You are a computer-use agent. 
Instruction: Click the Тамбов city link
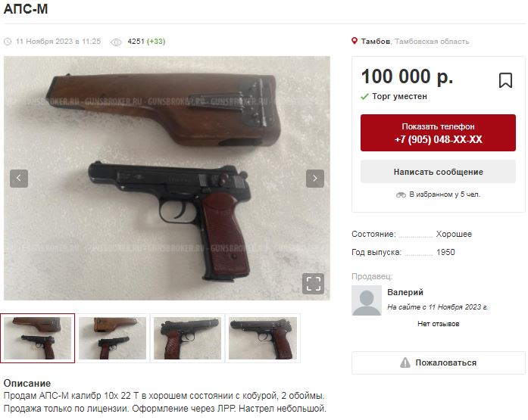[376, 42]
